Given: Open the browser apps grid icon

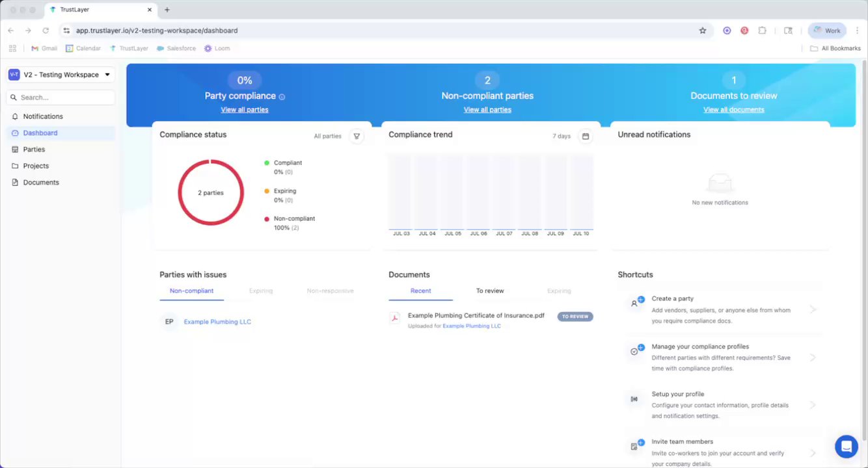Looking at the screenshot, I should pos(12,48).
